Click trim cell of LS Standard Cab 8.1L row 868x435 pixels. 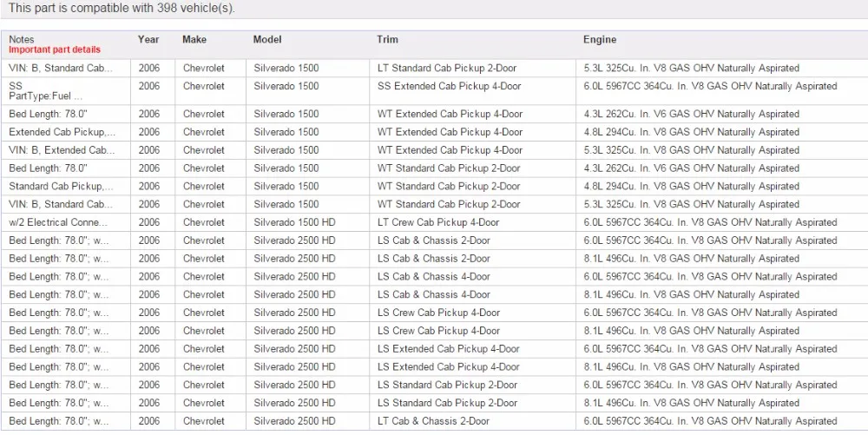[x=447, y=403]
